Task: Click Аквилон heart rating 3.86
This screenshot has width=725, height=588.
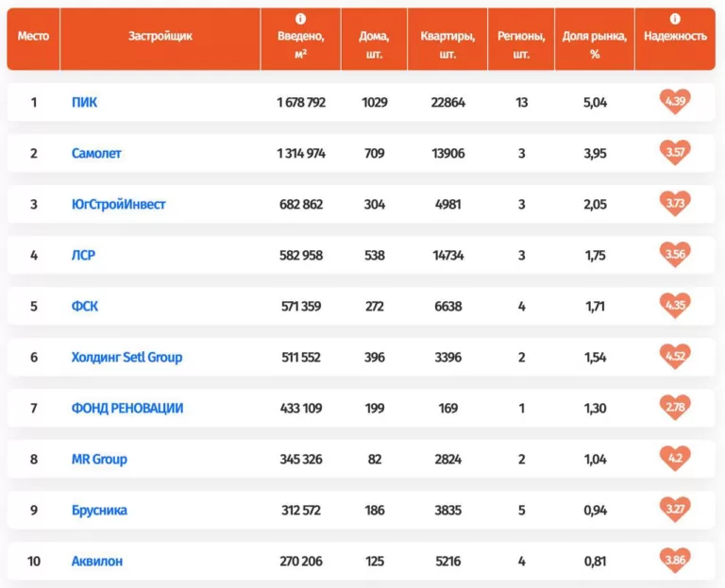Action: [x=674, y=561]
